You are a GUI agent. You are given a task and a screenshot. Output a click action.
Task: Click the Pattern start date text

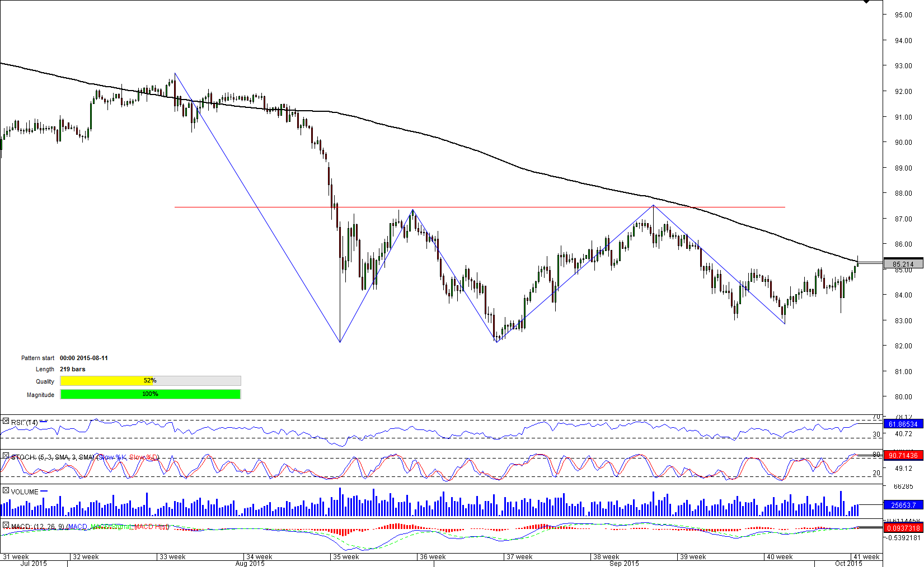click(84, 358)
